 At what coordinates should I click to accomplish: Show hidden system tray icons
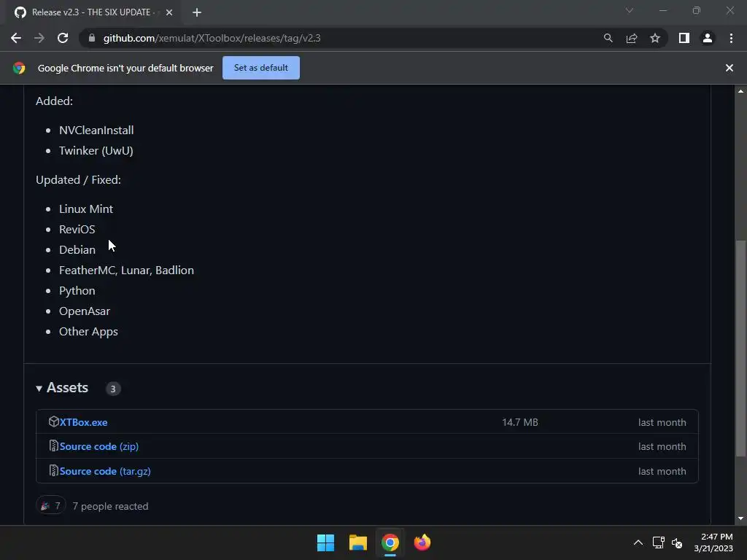(638, 542)
